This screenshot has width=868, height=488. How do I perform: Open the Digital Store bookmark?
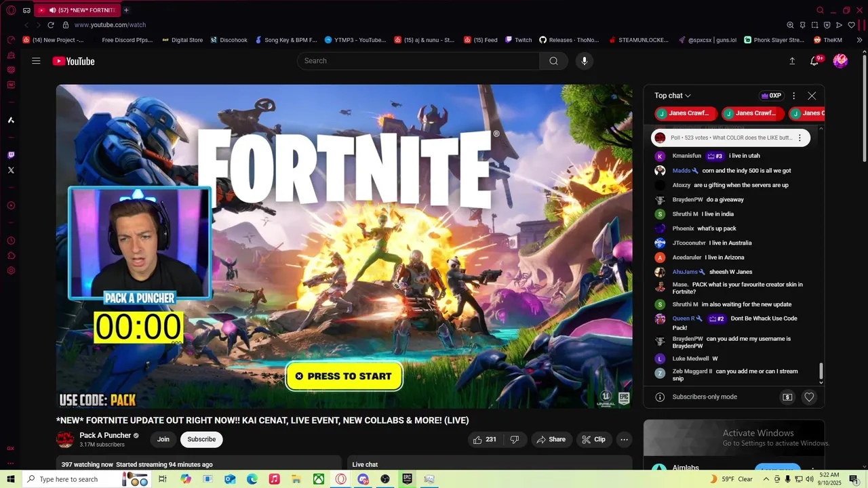click(x=182, y=40)
